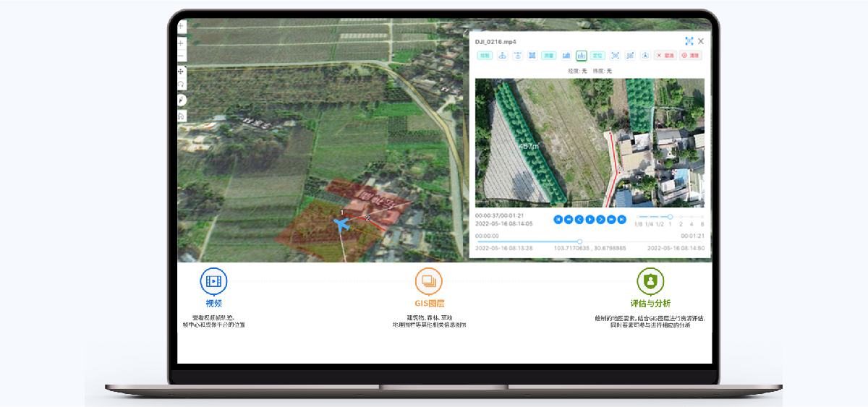The height and width of the screenshot is (407, 868).
Task: Enter fullscreen for DJI_0216.mp4 player
Action: (x=689, y=41)
